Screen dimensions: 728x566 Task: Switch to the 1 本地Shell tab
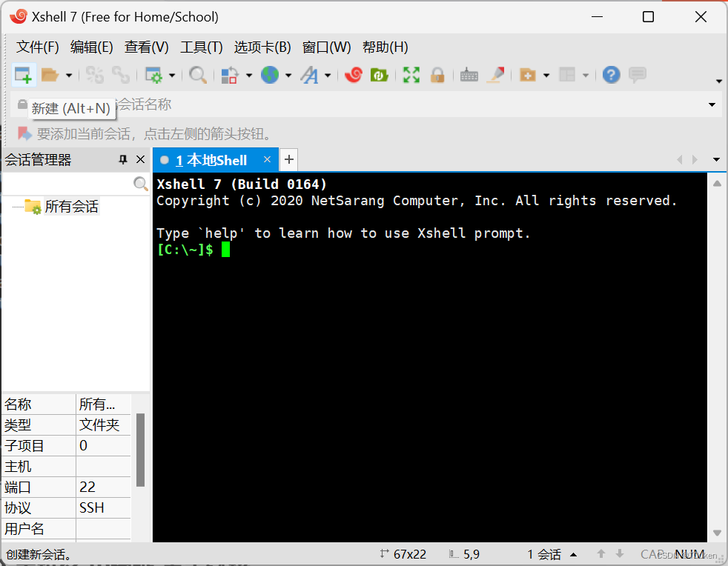(x=211, y=160)
